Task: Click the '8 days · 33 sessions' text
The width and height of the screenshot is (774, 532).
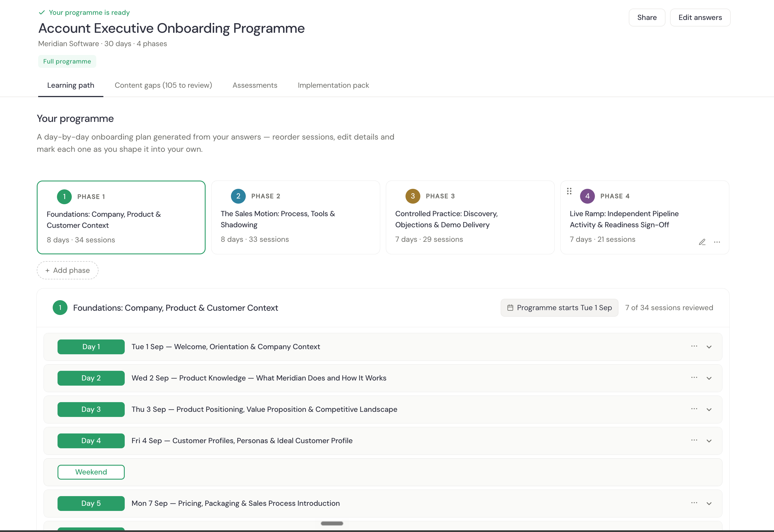Action: pyautogui.click(x=255, y=239)
